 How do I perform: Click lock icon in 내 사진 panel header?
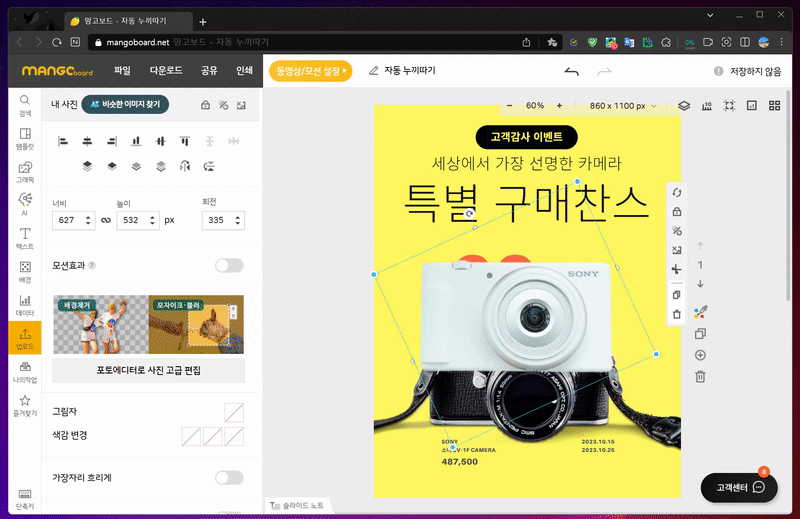205,105
